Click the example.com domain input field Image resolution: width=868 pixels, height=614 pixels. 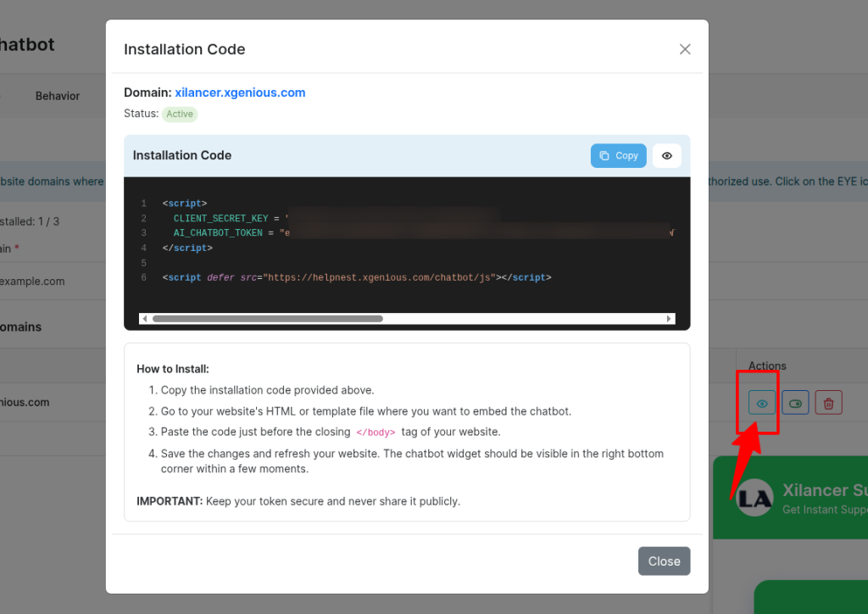[x=42, y=282]
